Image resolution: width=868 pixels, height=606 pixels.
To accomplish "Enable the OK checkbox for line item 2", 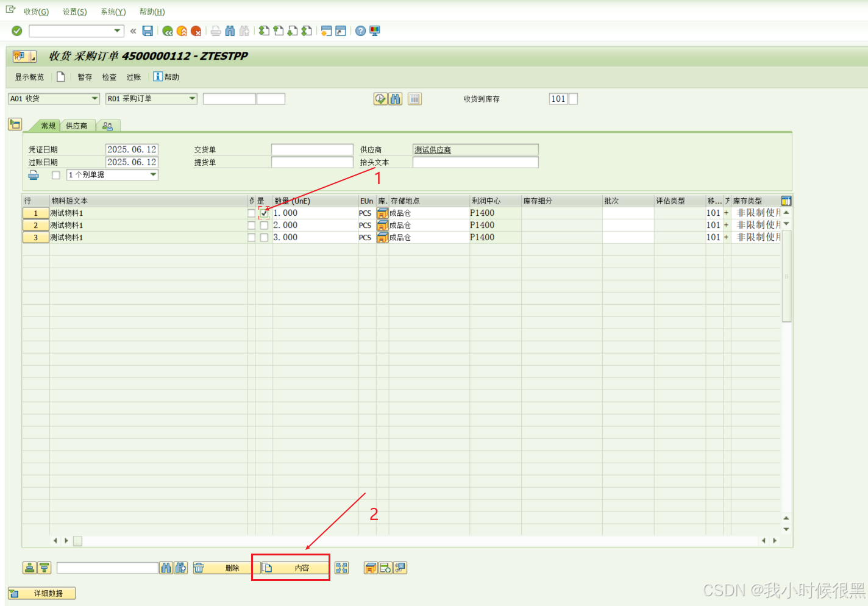I will tap(264, 225).
